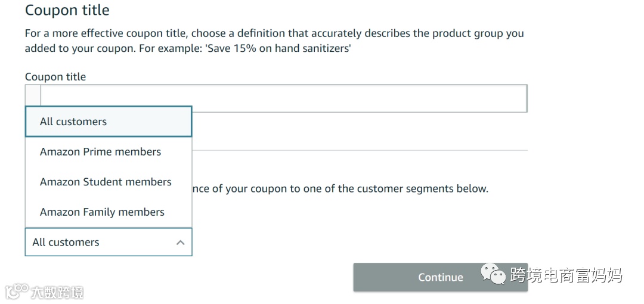Image resolution: width=644 pixels, height=304 pixels.
Task: Click the 跨境电商富妈妈 watermark text
Action: click(x=565, y=275)
